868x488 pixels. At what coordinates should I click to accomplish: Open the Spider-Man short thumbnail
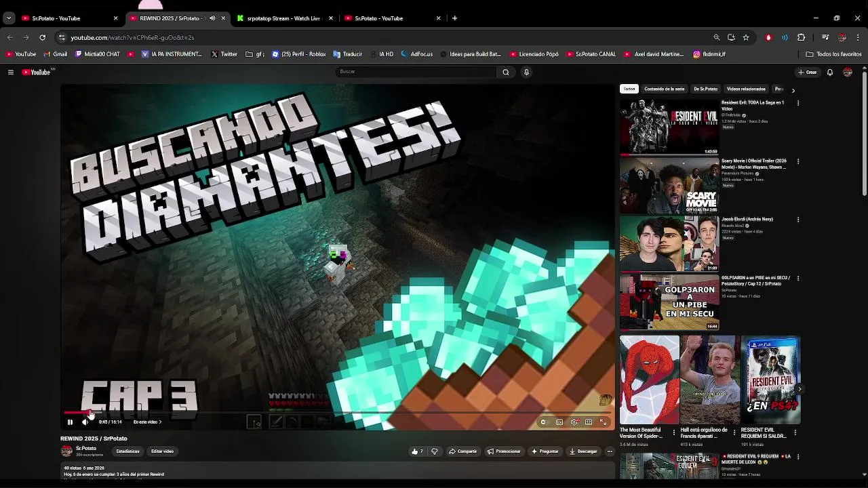coord(649,380)
